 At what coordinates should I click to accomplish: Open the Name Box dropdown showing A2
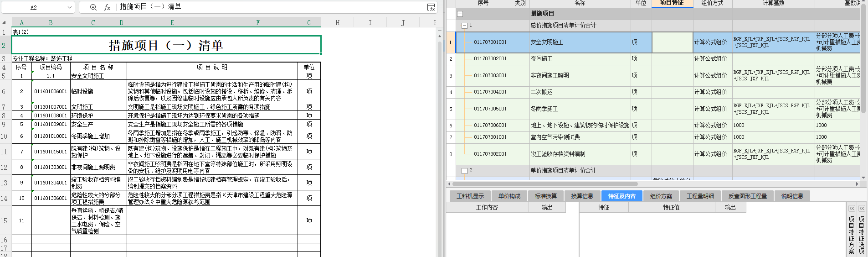[x=69, y=7]
